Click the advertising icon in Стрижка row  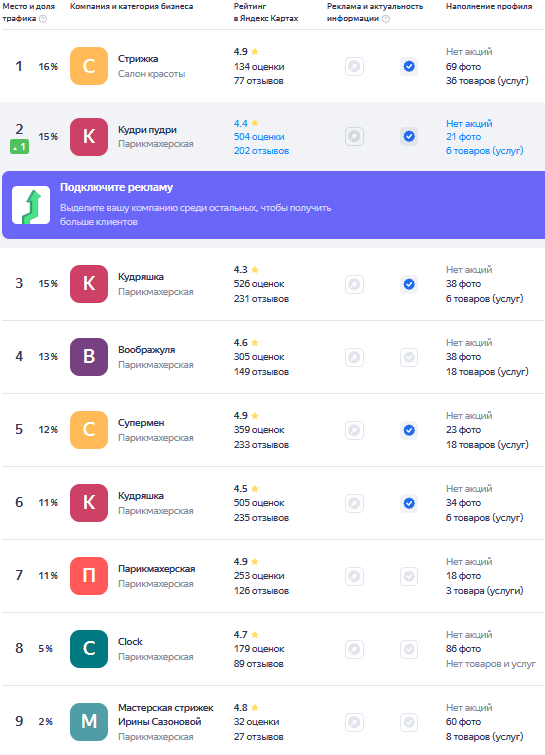click(354, 66)
